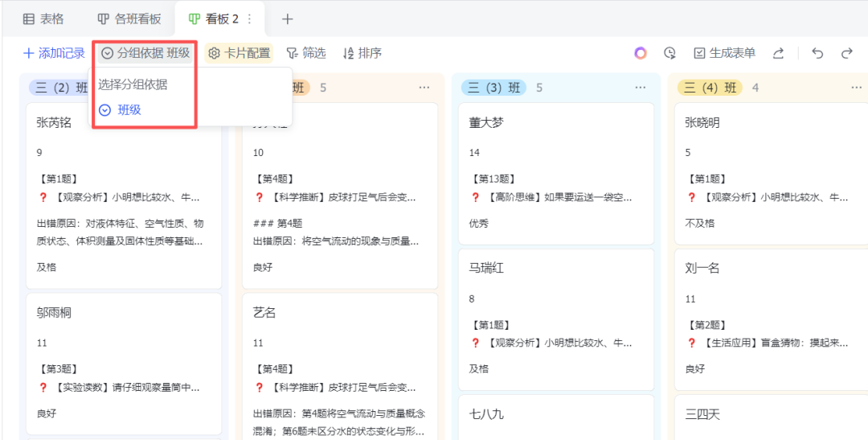
Task: Click 及格 rating on 张芮铭 card
Action: click(47, 267)
